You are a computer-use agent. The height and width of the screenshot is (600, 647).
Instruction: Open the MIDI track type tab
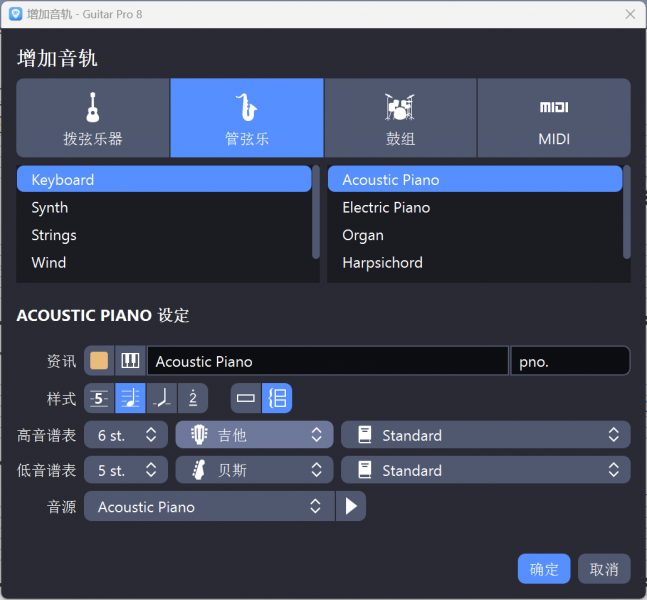(553, 118)
